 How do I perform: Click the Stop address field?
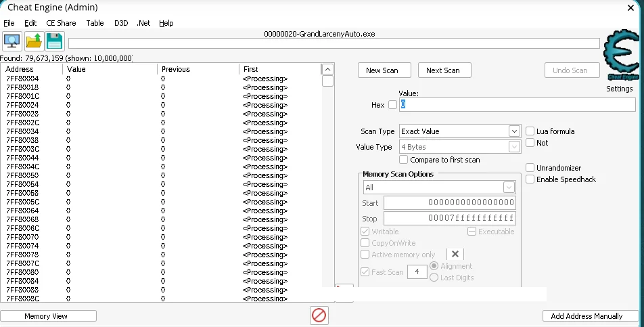coord(450,218)
